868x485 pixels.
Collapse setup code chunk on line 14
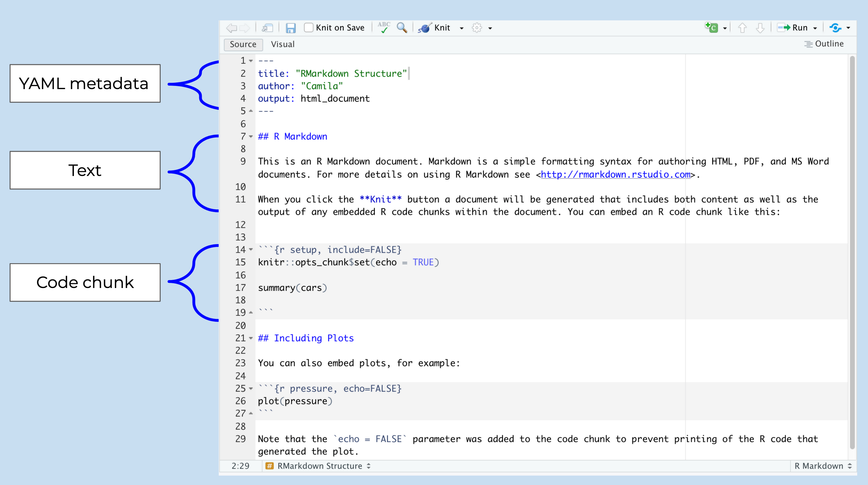(x=251, y=250)
